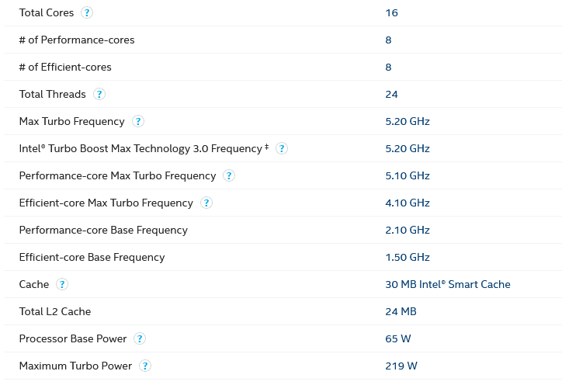Open help icon for Turbo Boost Max Technology 3.0

coord(282,148)
